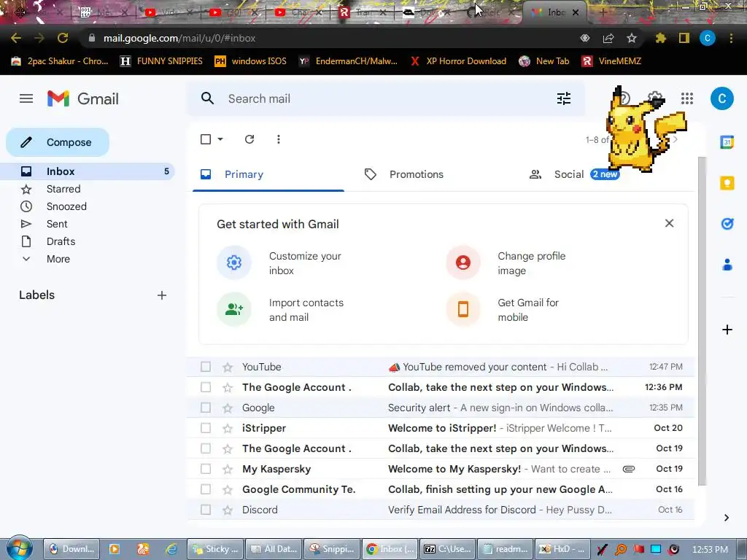
Task: Star the My Kaspersky email
Action: 228,469
